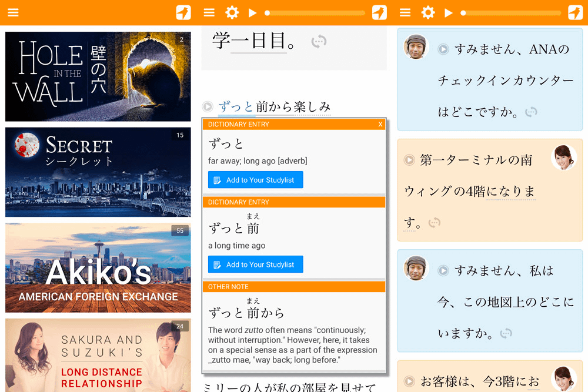Image resolution: width=588 pixels, height=392 pixels.
Task: Open the hamburger menu in the right panel
Action: point(405,12)
